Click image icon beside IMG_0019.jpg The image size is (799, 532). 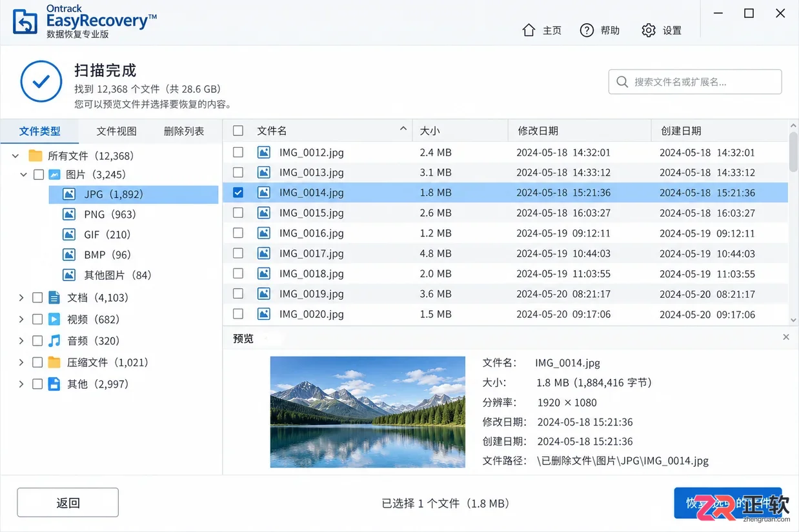[x=263, y=293]
